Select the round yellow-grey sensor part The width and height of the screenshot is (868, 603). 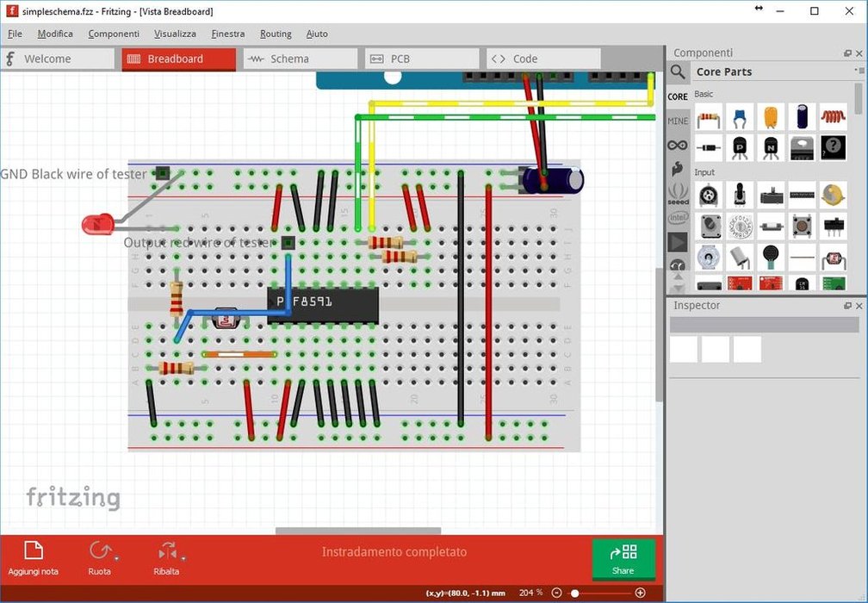[834, 195]
